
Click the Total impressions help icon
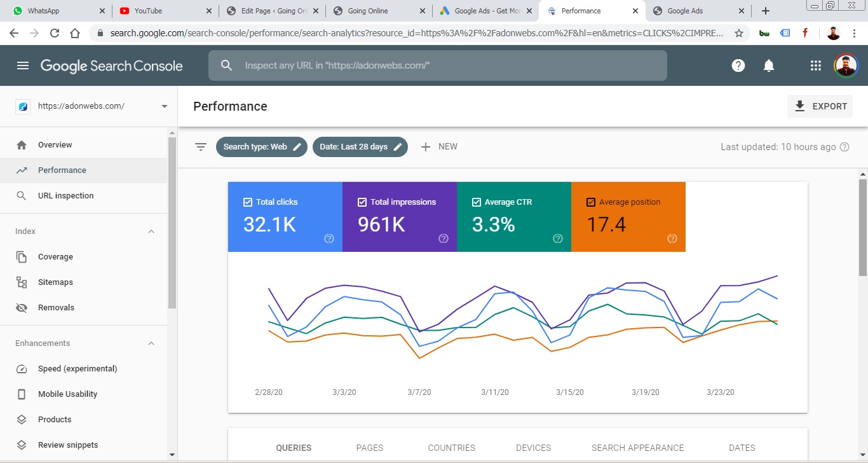point(444,238)
